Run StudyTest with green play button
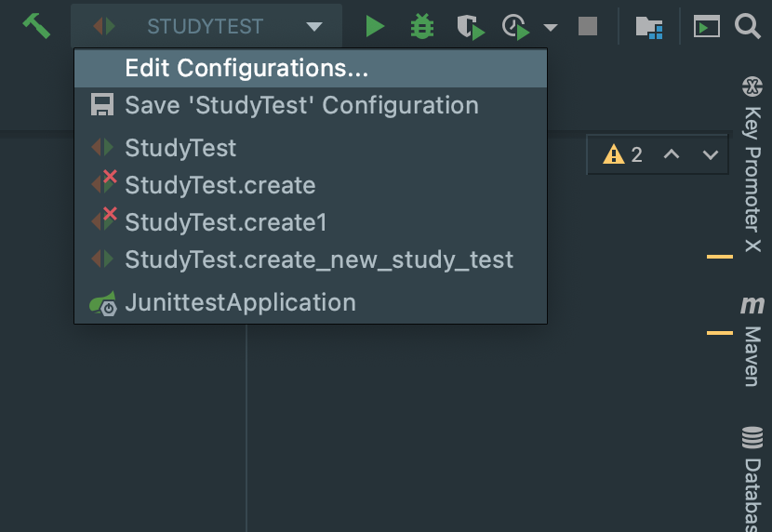 click(375, 26)
